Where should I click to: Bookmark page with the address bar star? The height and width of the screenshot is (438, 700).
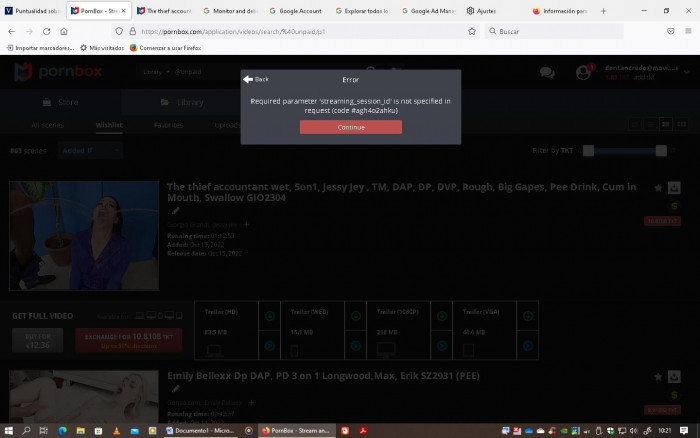pos(472,31)
